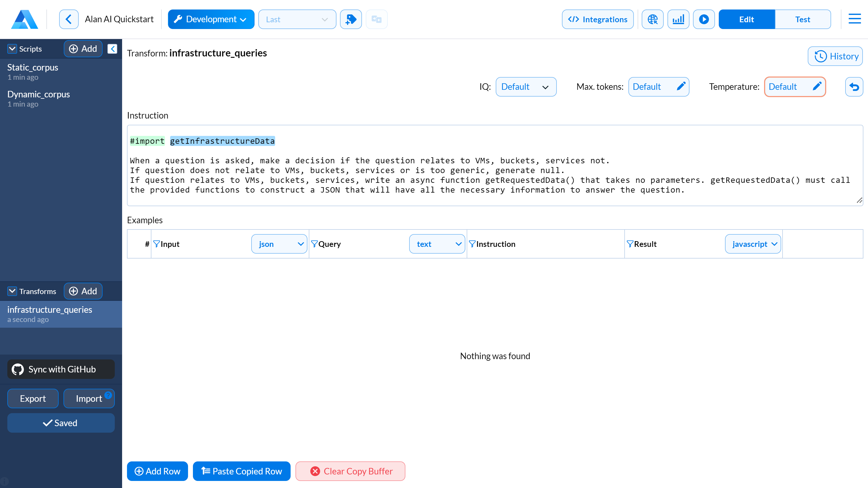This screenshot has width=868, height=488.
Task: Click the revert arrow icon near Temperature
Action: point(854,87)
